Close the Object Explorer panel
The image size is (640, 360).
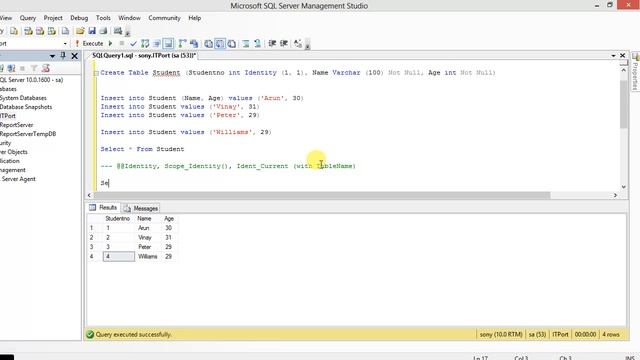pos(74,56)
